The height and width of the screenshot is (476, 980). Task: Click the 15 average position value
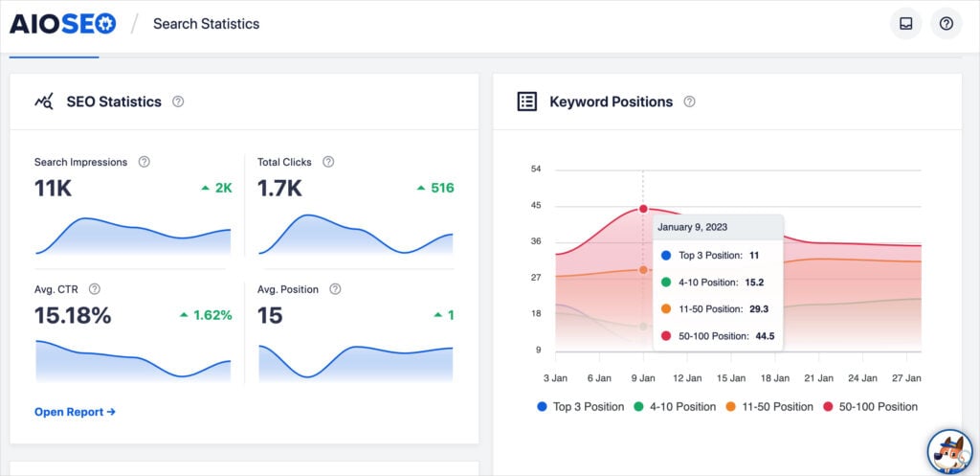[270, 315]
